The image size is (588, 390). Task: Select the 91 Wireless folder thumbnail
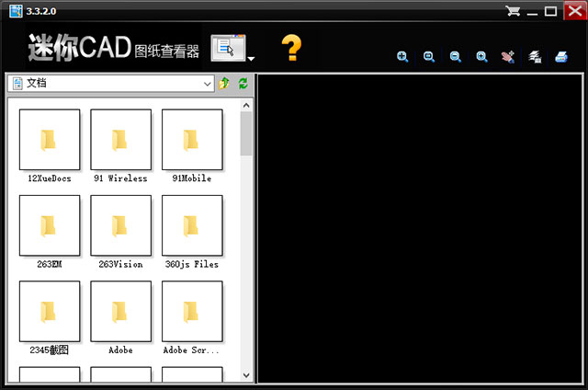[x=120, y=140]
